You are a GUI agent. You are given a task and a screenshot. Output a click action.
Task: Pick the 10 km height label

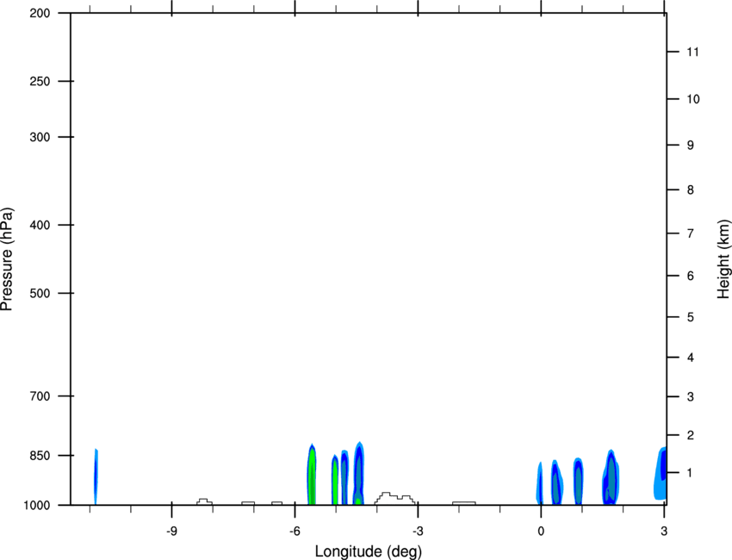[692, 99]
